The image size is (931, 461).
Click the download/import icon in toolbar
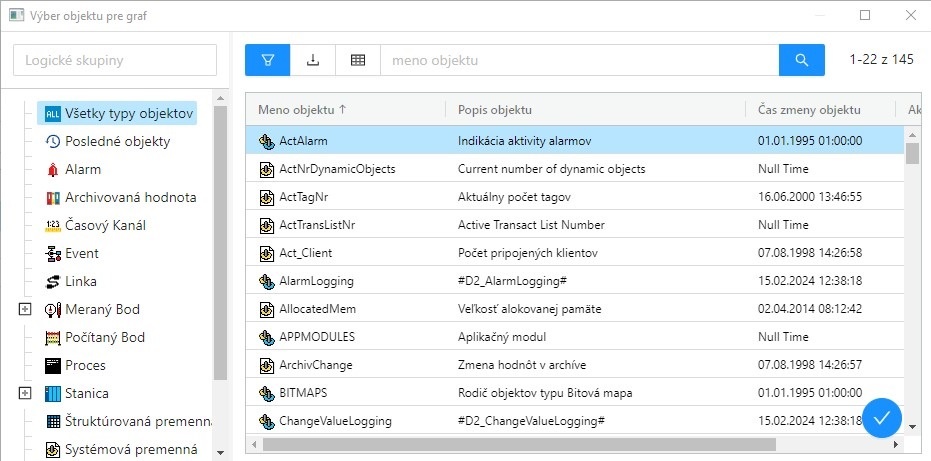tap(313, 60)
